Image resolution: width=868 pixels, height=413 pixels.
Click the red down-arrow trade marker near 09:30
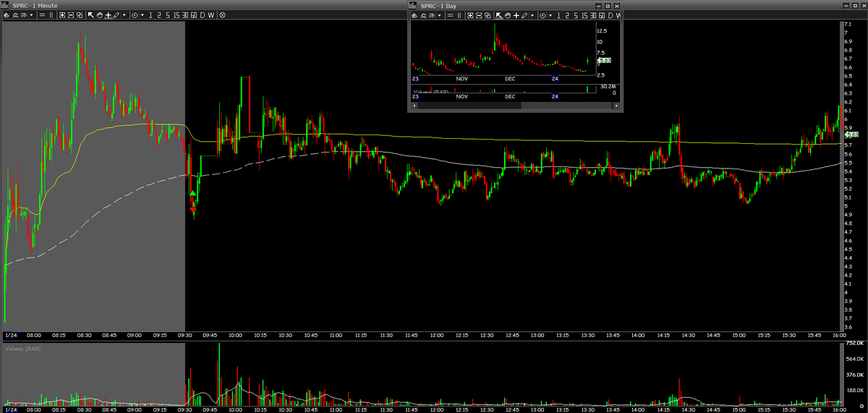pos(192,210)
